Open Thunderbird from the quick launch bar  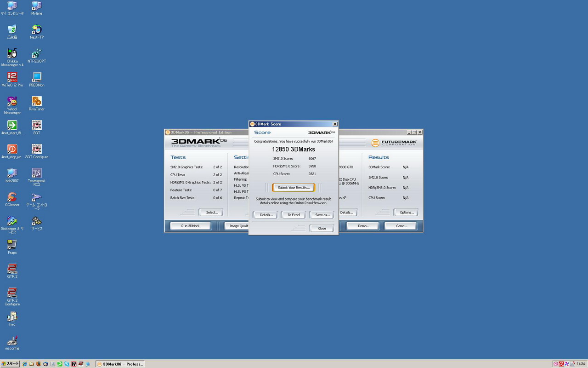(45, 364)
